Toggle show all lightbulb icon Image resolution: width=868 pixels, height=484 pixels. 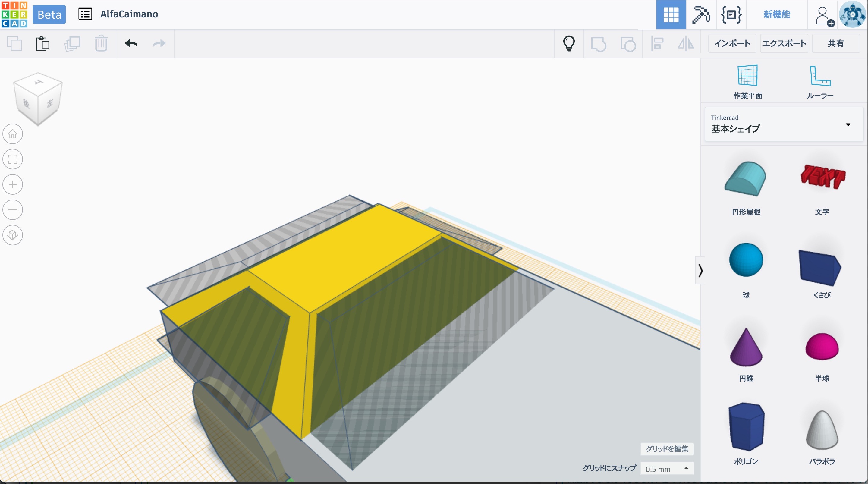point(569,43)
